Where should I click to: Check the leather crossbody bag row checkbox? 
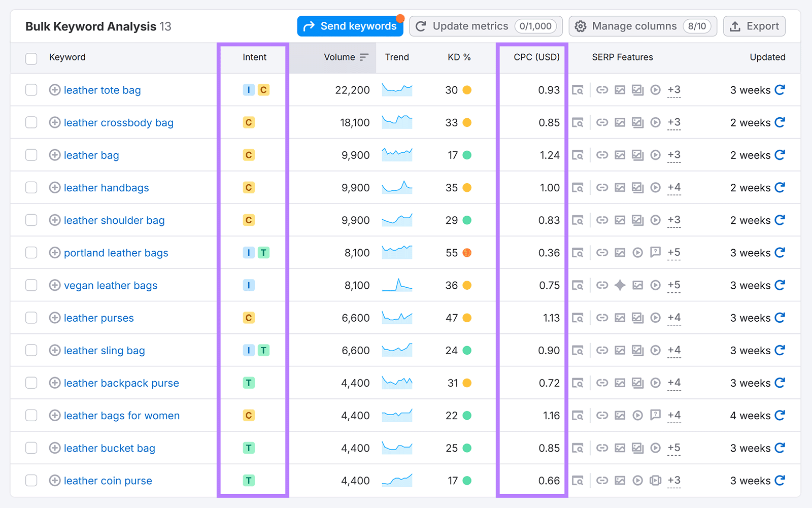tap(31, 122)
